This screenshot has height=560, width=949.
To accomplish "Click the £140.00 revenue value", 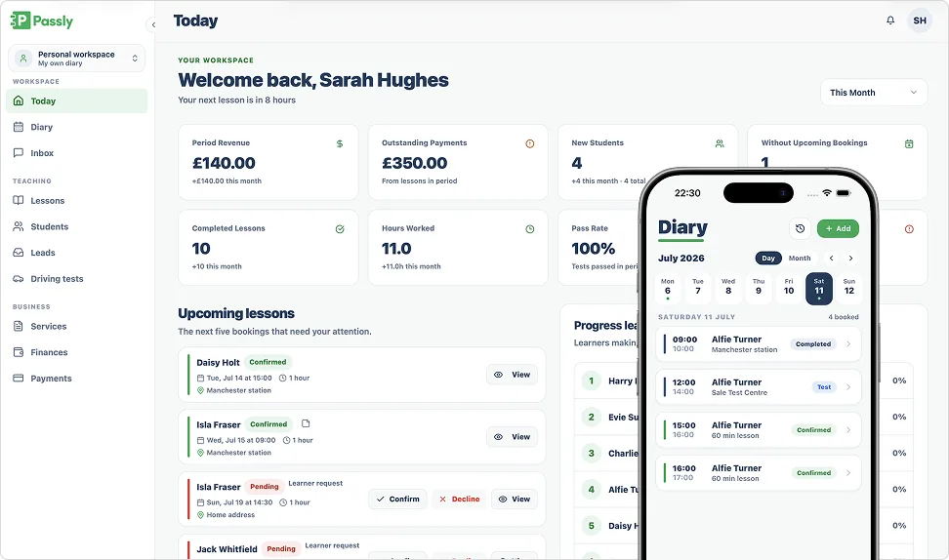I will (224, 163).
